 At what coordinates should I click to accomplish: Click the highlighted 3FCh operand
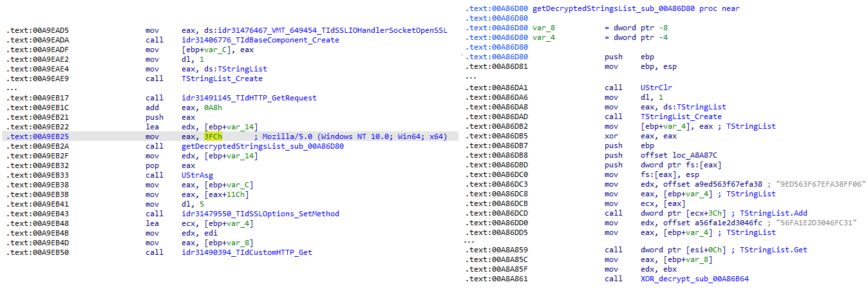coord(212,136)
